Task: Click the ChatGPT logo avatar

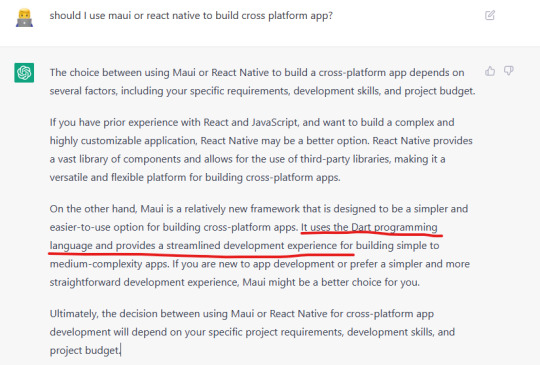Action: [x=24, y=73]
